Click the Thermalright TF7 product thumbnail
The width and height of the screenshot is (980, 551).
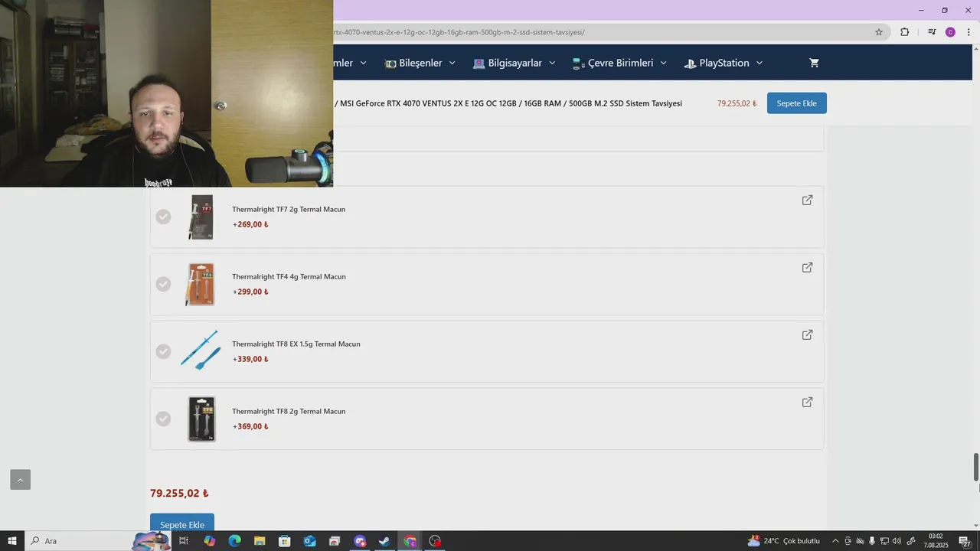click(x=201, y=217)
